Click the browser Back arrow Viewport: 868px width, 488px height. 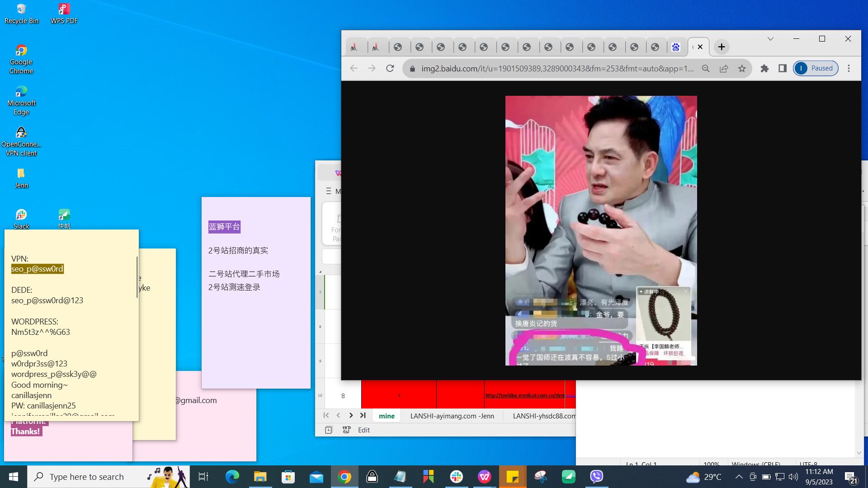coord(354,68)
